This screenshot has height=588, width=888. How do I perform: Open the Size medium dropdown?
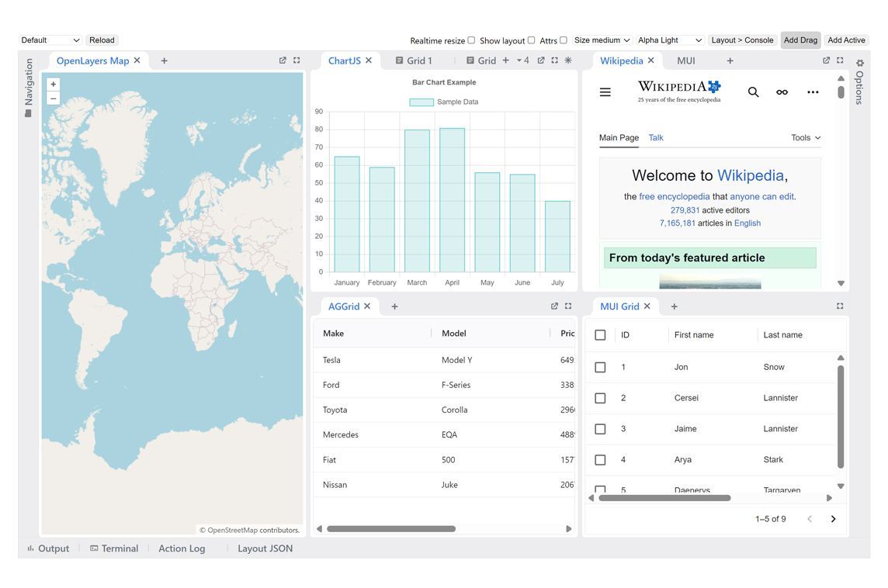click(x=602, y=40)
